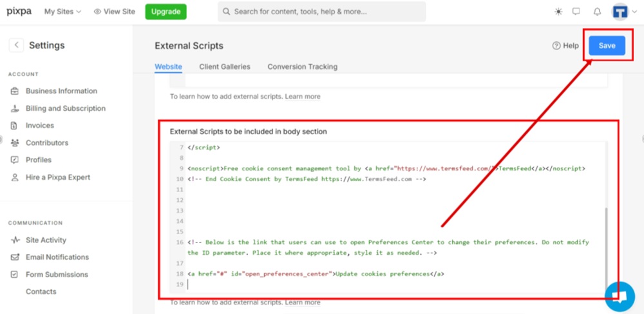Open Contacts in the sidebar

pos(41,292)
